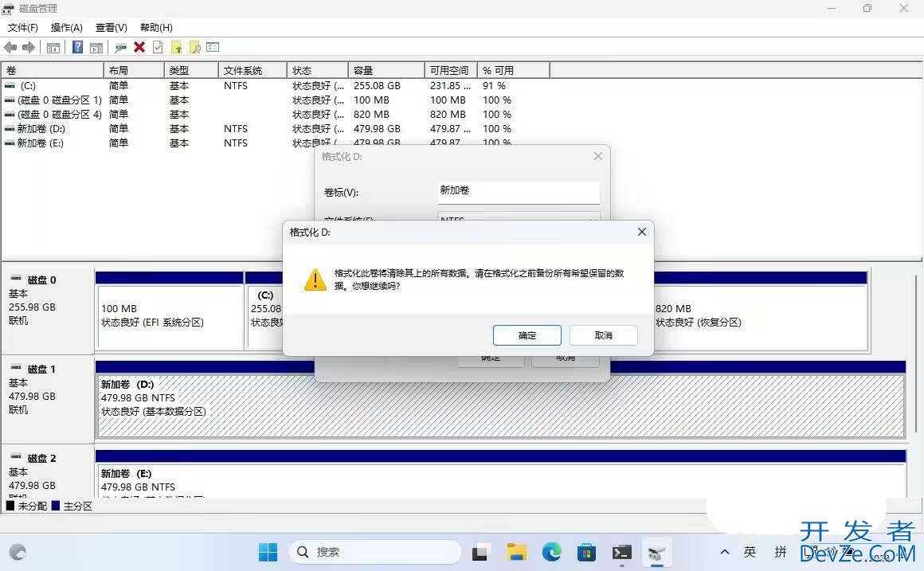924x571 pixels.
Task: Expand hidden tray icons with the chevron
Action: click(x=725, y=552)
